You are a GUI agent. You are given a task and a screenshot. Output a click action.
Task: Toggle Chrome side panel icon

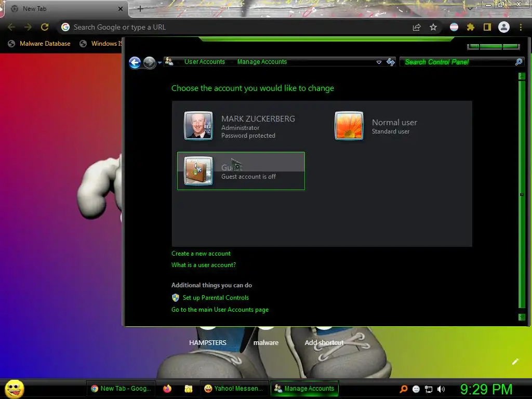(x=487, y=27)
